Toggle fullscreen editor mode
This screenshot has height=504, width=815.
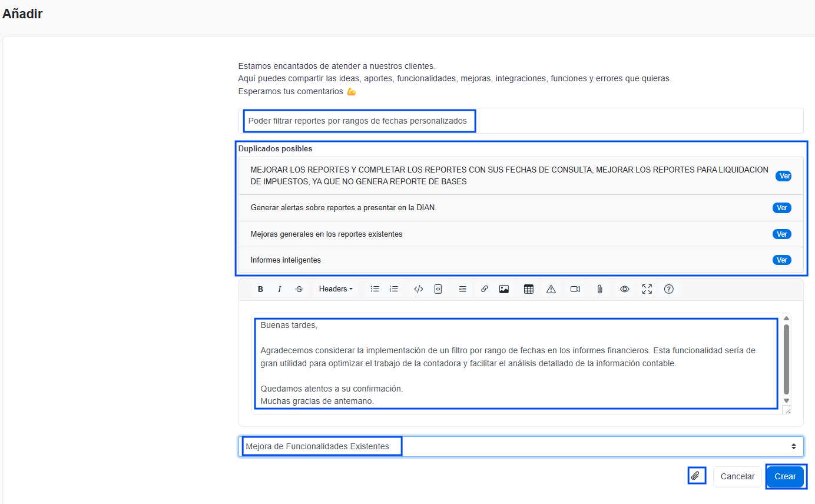click(x=647, y=289)
